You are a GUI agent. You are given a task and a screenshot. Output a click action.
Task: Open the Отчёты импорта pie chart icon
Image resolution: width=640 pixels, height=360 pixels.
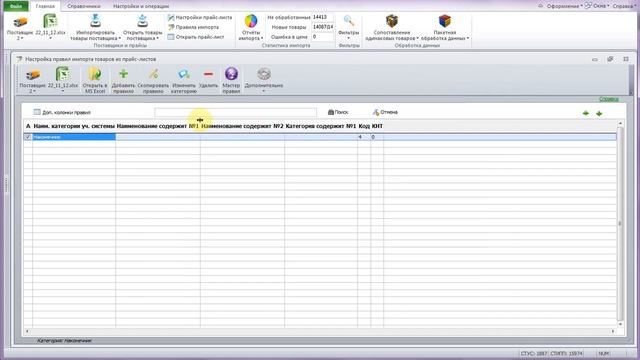click(251, 21)
